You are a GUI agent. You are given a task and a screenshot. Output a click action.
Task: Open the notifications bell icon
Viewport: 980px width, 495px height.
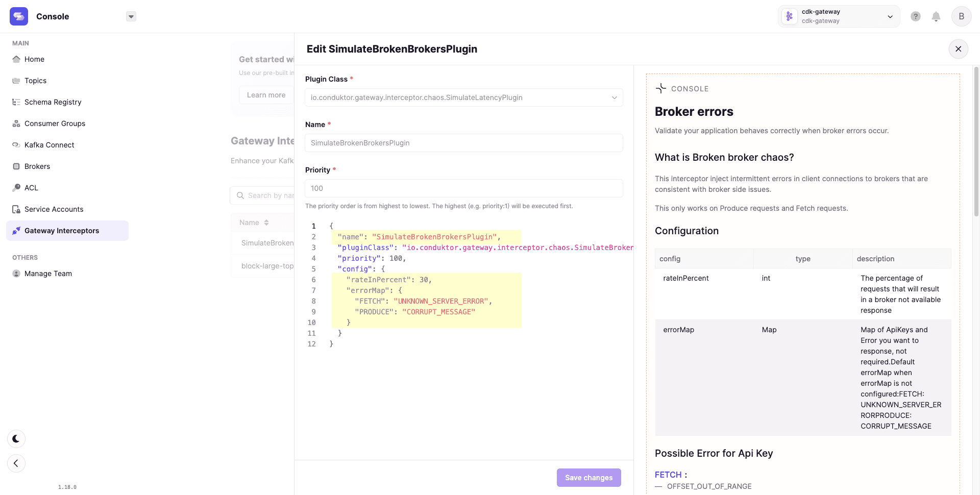[936, 16]
